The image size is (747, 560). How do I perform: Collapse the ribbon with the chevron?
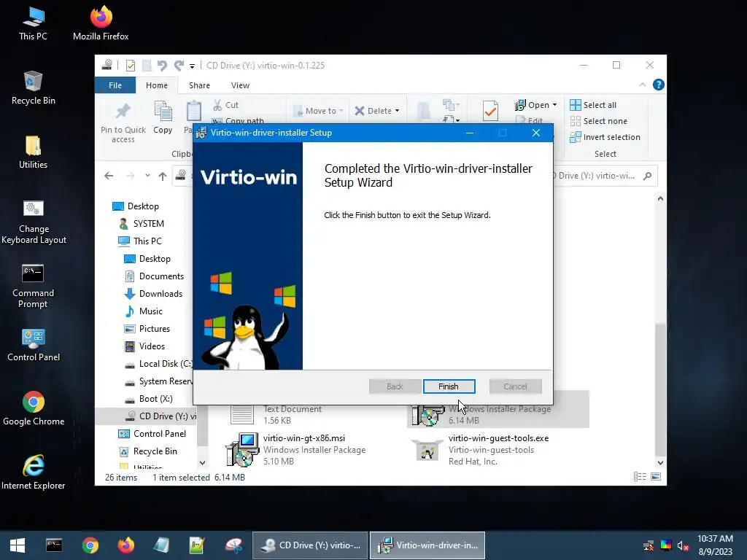(x=643, y=85)
